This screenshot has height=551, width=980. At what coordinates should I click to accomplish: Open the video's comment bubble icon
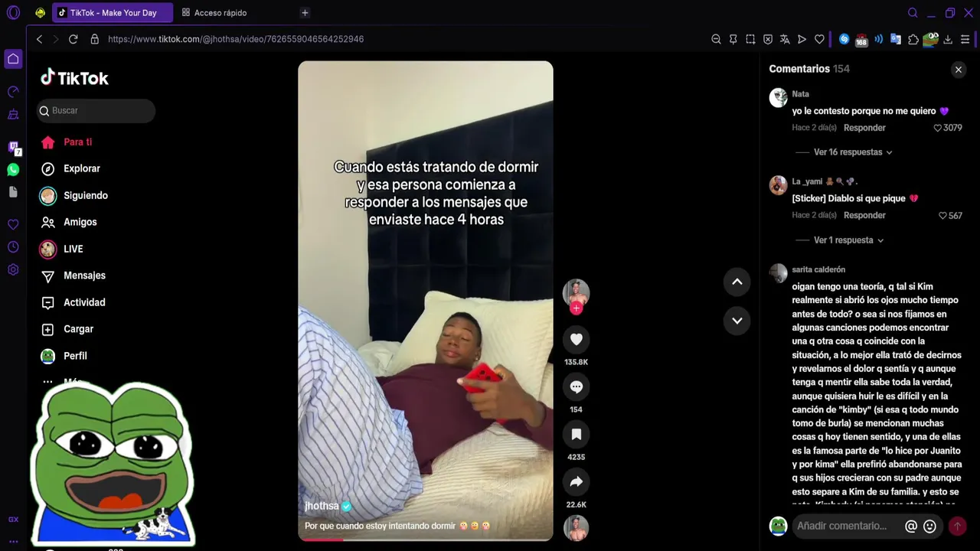click(x=576, y=386)
